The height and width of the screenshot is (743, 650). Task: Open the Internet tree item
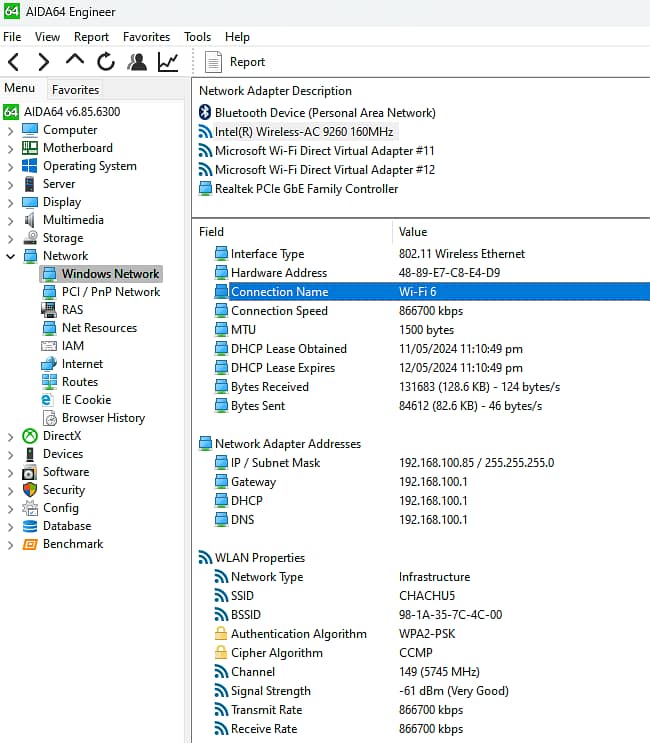pyautogui.click(x=72, y=364)
